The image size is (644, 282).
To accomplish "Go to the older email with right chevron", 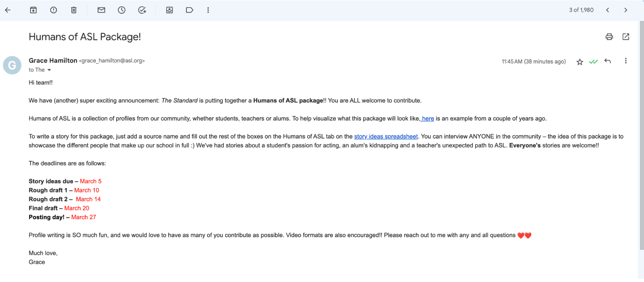I will tap(626, 10).
